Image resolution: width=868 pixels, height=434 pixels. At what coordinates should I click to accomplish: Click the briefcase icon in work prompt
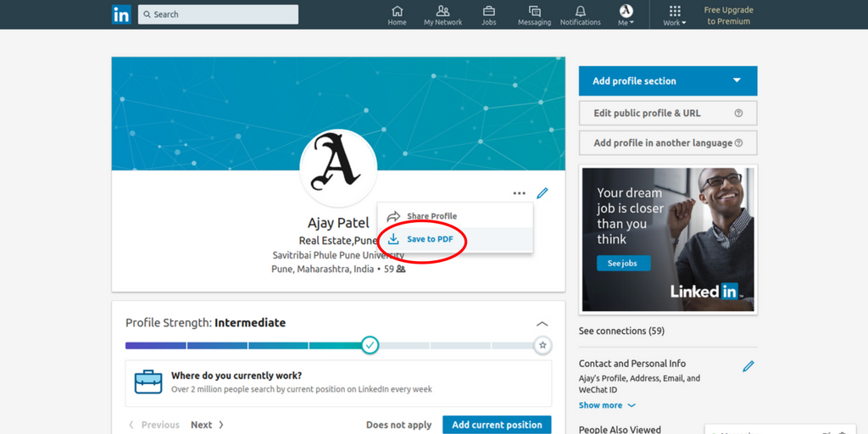click(148, 382)
